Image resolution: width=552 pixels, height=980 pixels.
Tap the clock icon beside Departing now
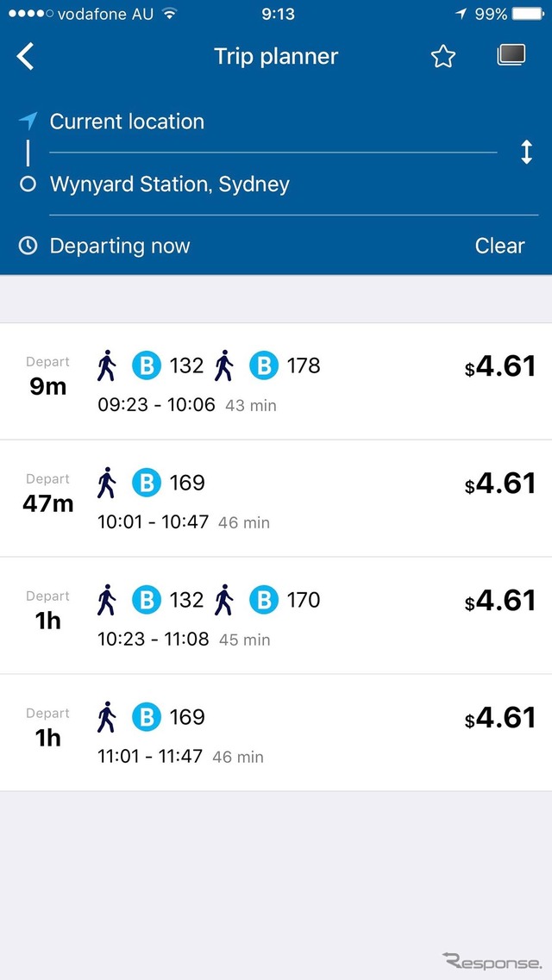pos(28,246)
